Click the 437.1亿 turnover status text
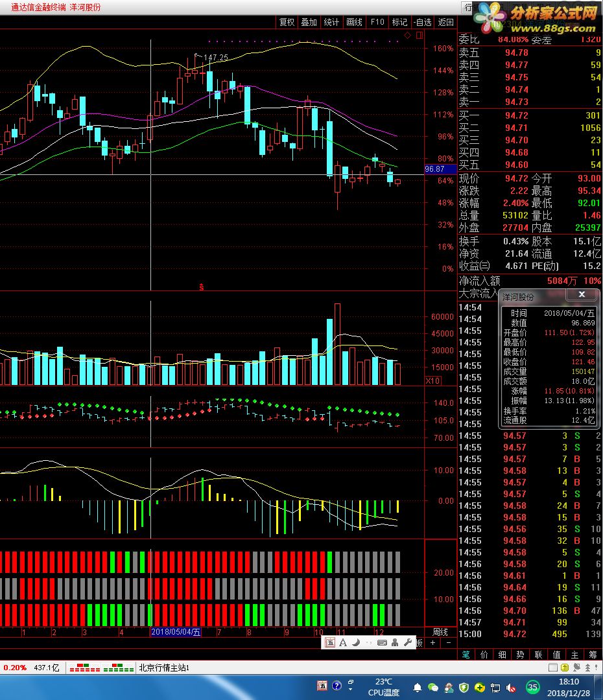Image resolution: width=603 pixels, height=700 pixels. coord(47,668)
